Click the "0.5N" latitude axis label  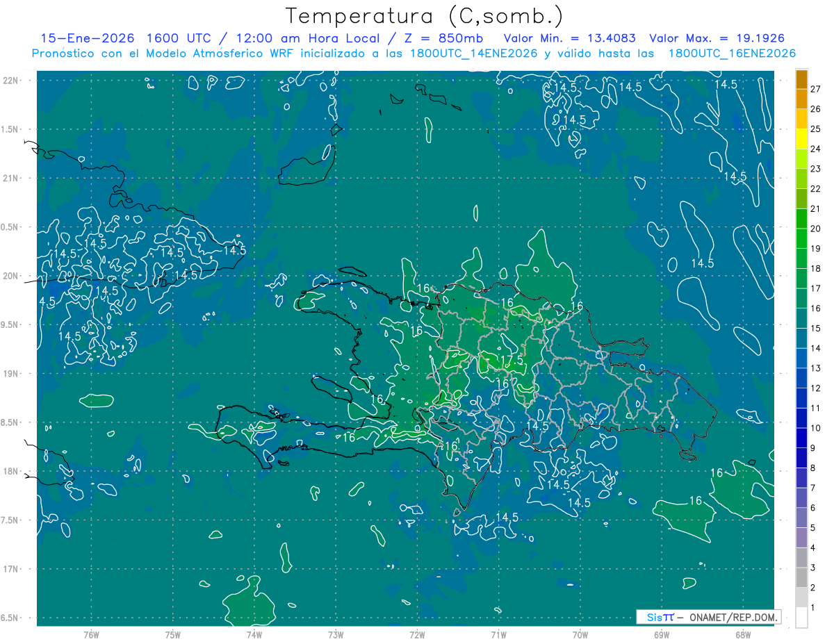[10, 227]
